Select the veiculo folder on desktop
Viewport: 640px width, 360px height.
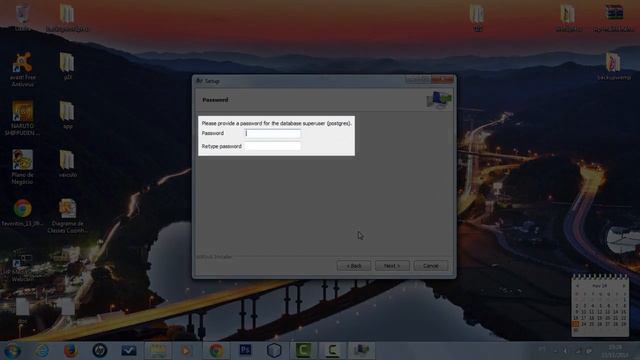[67, 163]
